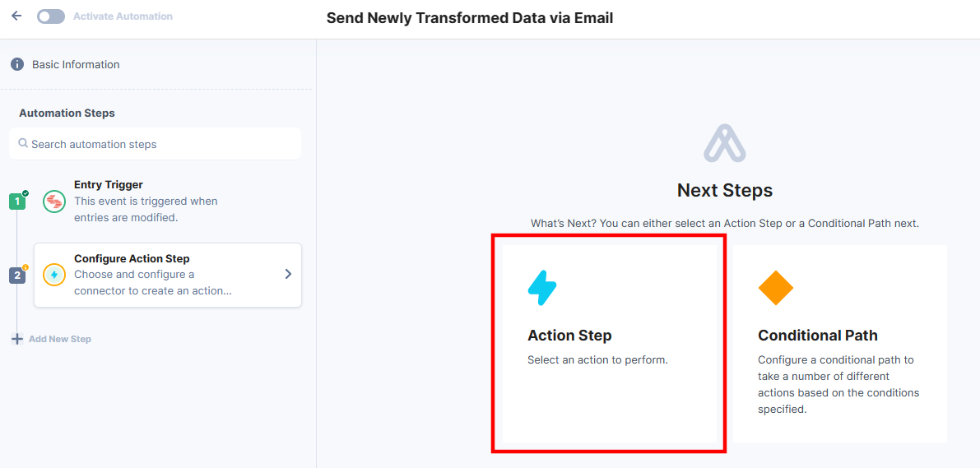The width and height of the screenshot is (980, 468).
Task: Click the Entry Trigger connector icon
Action: click(53, 202)
